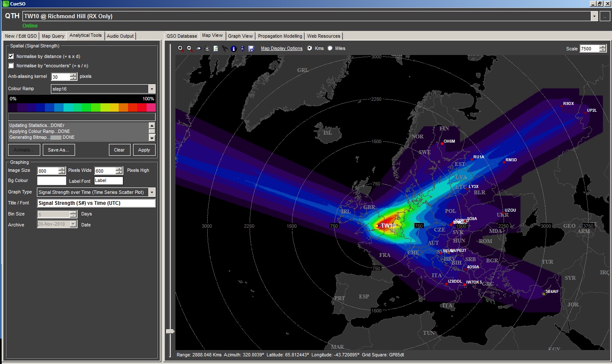The height and width of the screenshot is (364, 612).
Task: Open the Graph Type dropdown
Action: point(152,192)
